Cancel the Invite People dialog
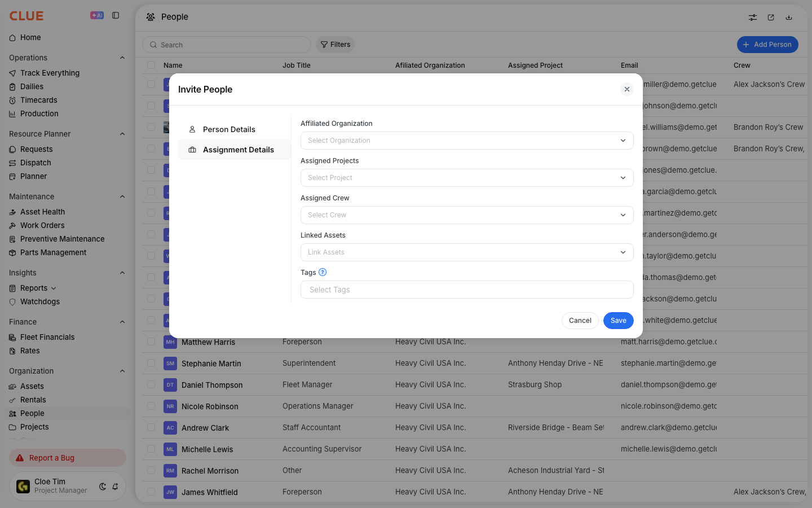This screenshot has width=812, height=508. point(580,321)
